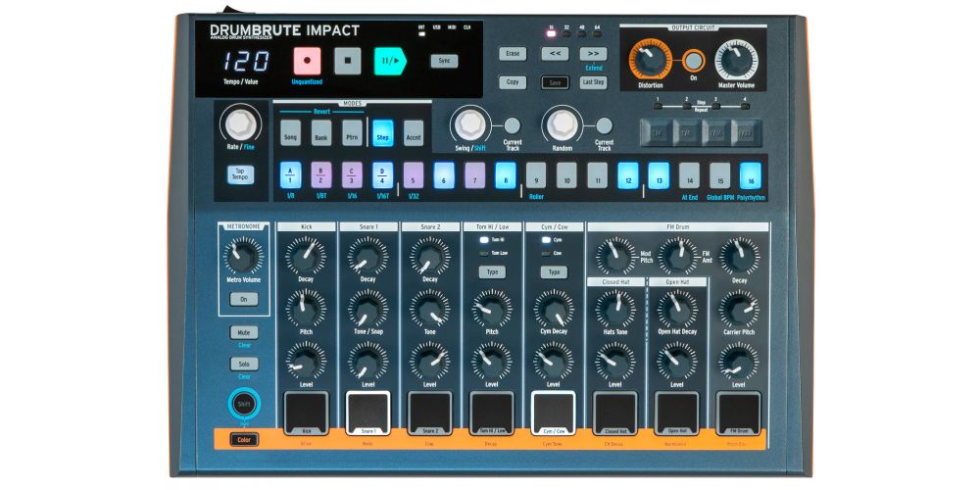Click the FM Drum Carrier Pitch knob
The height and width of the screenshot is (490, 980).
click(x=739, y=308)
